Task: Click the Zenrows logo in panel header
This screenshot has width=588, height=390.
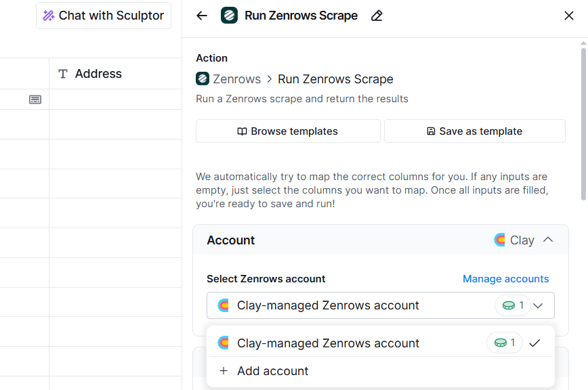Action: point(229,16)
